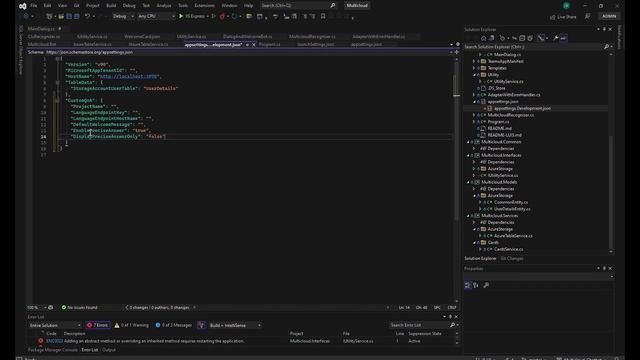Collapse the Cards folder node
The image size is (640, 360).
(x=474, y=243)
